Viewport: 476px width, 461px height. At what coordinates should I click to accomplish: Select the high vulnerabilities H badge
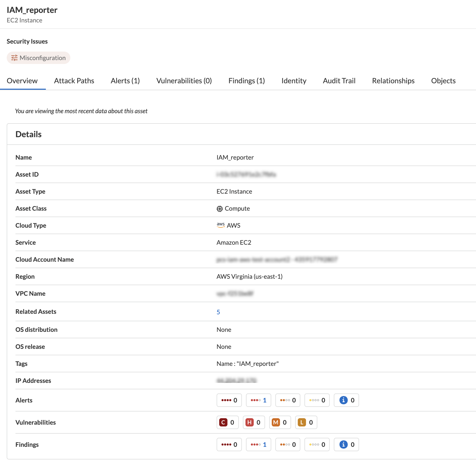click(250, 422)
